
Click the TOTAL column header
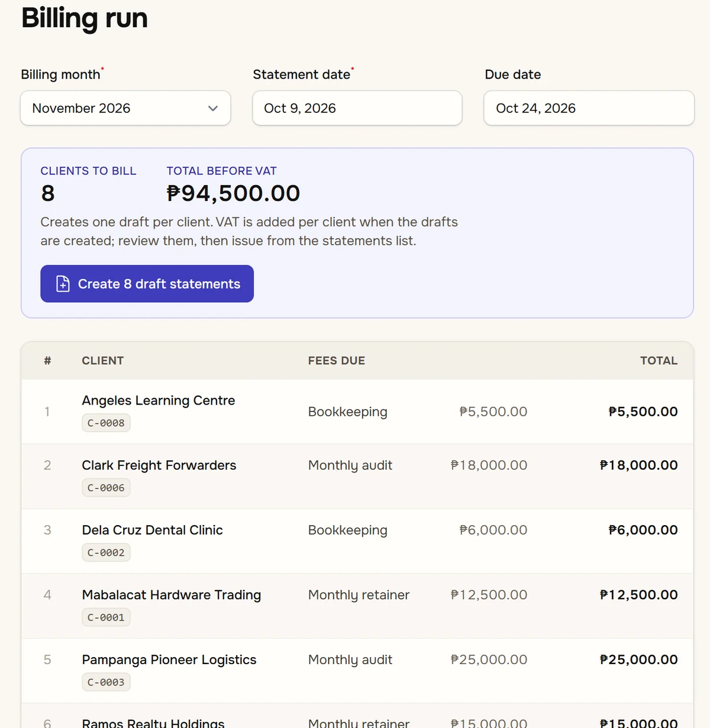(659, 361)
